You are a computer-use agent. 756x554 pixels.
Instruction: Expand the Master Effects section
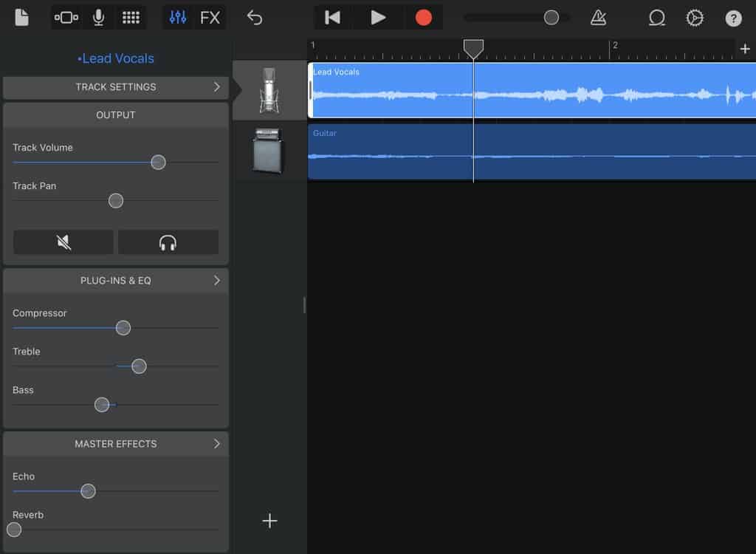pos(116,444)
